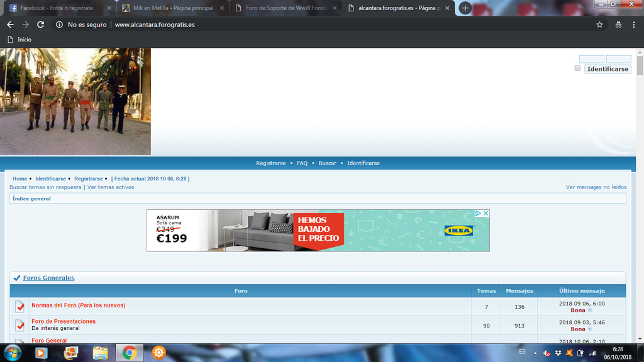The height and width of the screenshot is (362, 644).
Task: Open Registrarse in the blue nav bar
Action: [x=270, y=163]
